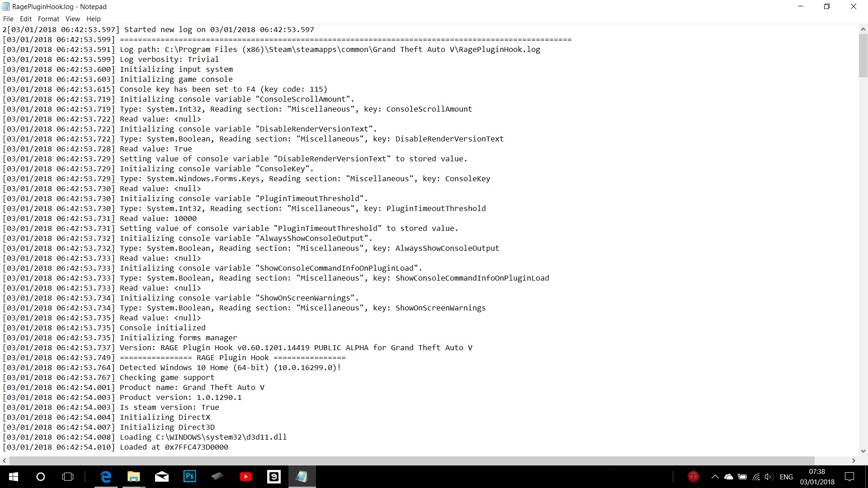The width and height of the screenshot is (868, 488).
Task: Open File Explorer from taskbar
Action: tap(134, 477)
